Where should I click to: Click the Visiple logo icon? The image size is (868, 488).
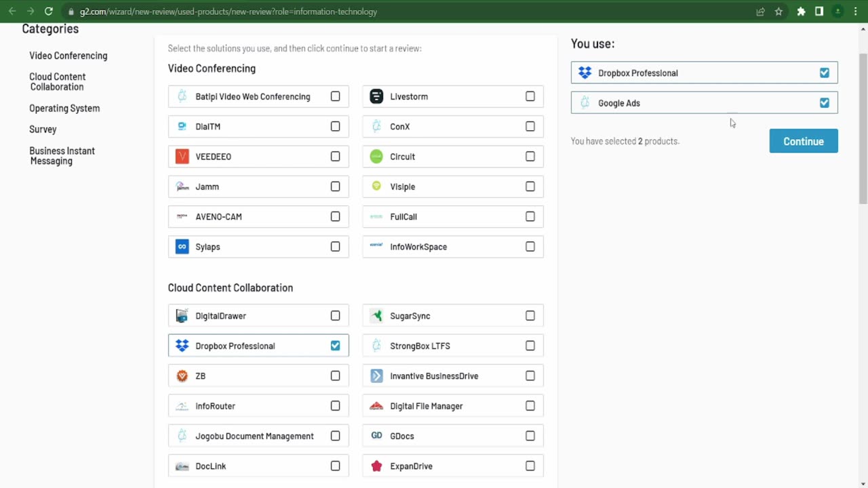[376, 186]
